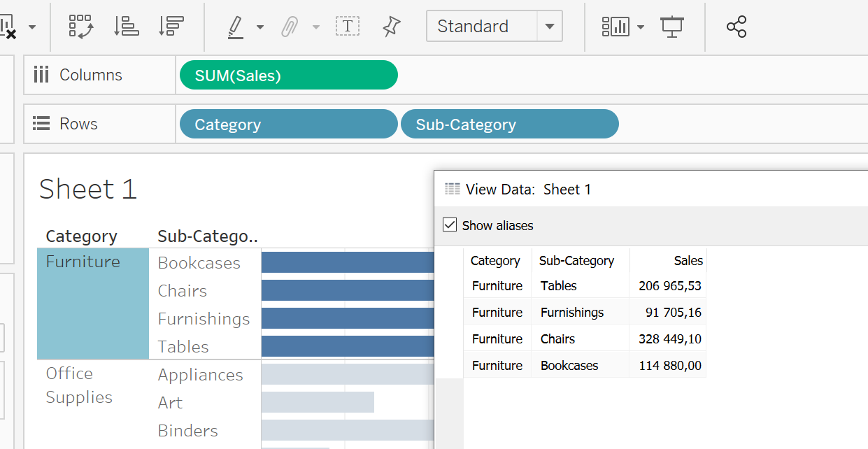Click the Fix Axes pin icon

[392, 27]
